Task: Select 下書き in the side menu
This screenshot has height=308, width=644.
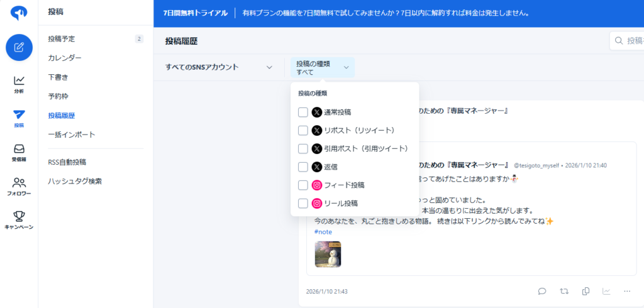Action: pos(58,77)
